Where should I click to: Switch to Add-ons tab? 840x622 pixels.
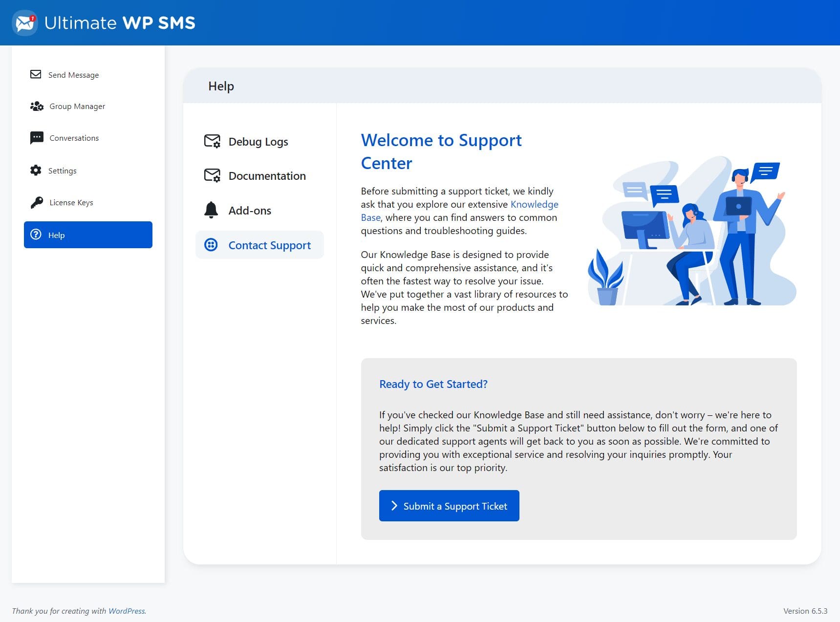pos(259,210)
